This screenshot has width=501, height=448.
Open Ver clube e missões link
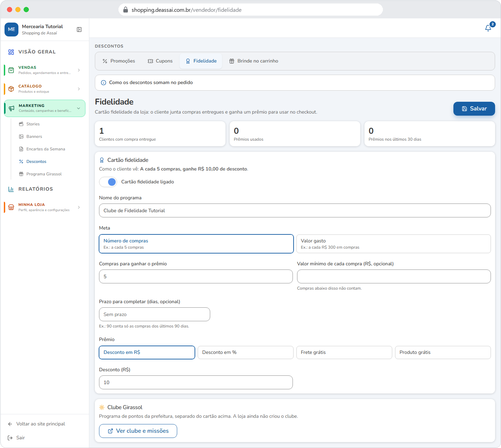[x=138, y=431]
